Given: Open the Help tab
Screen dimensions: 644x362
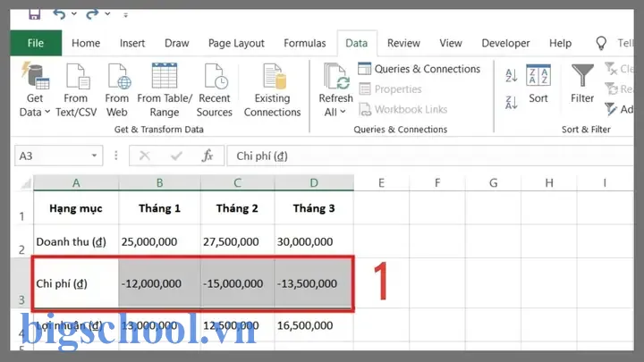Looking at the screenshot, I should (x=560, y=43).
